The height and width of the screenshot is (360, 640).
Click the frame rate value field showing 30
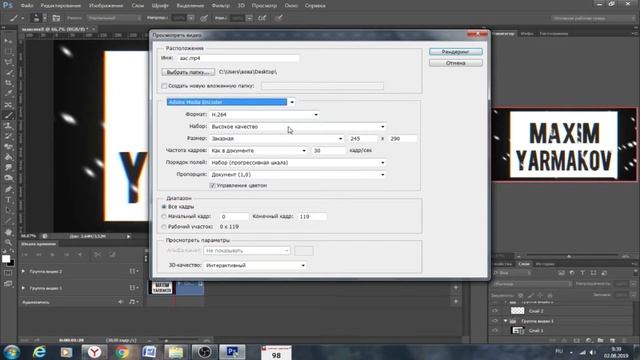pyautogui.click(x=329, y=151)
